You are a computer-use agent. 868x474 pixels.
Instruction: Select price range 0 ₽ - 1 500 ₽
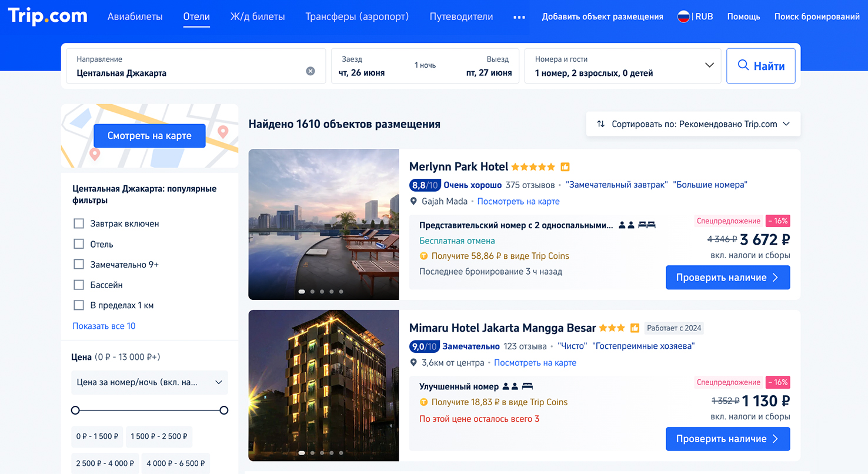(98, 437)
